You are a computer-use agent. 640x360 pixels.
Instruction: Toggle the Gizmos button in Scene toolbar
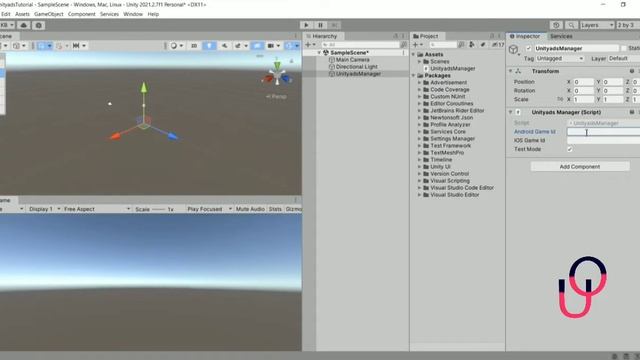[291, 46]
